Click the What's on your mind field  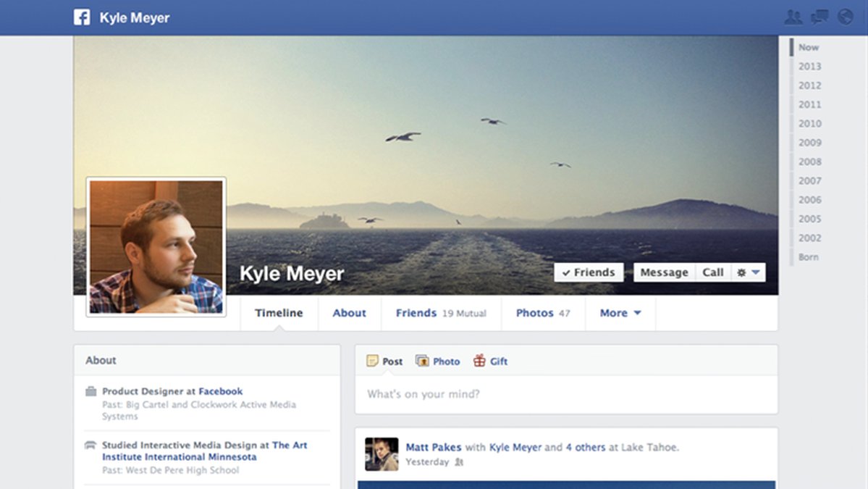tap(566, 394)
